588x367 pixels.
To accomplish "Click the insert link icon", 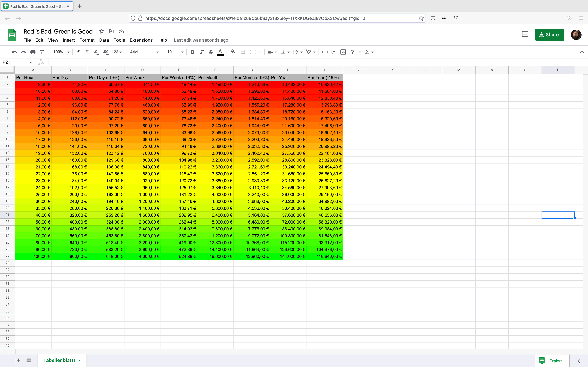I will tap(325, 52).
